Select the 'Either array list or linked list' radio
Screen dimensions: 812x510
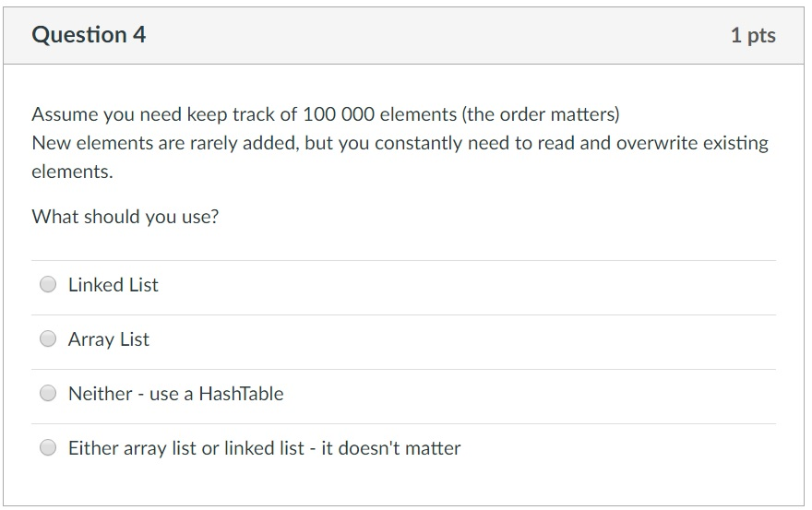(x=48, y=448)
